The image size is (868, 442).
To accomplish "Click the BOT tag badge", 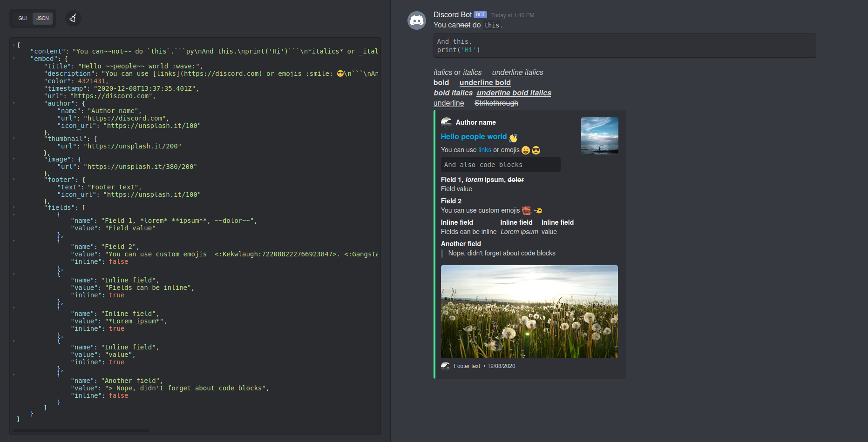I will (x=481, y=15).
